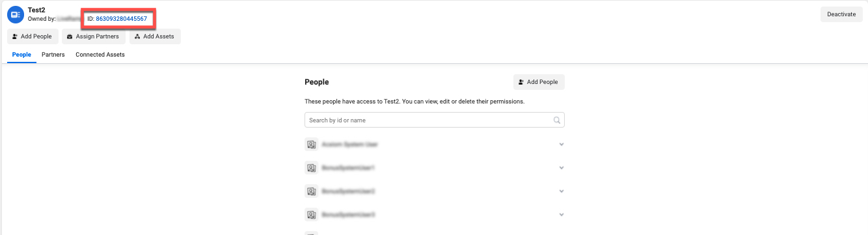The image size is (868, 235).
Task: Click the account ID 863093280445567 link
Action: pos(121,19)
